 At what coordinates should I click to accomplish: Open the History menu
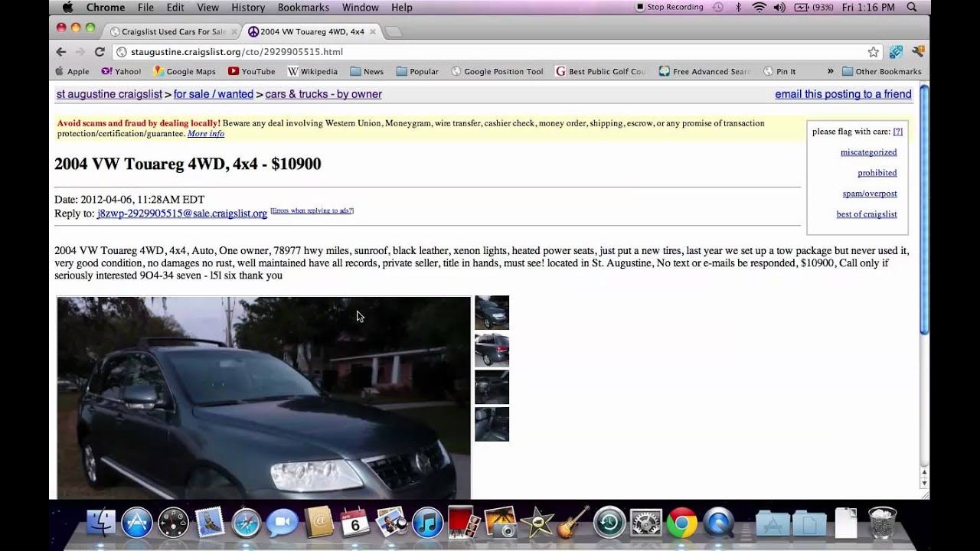pos(247,7)
